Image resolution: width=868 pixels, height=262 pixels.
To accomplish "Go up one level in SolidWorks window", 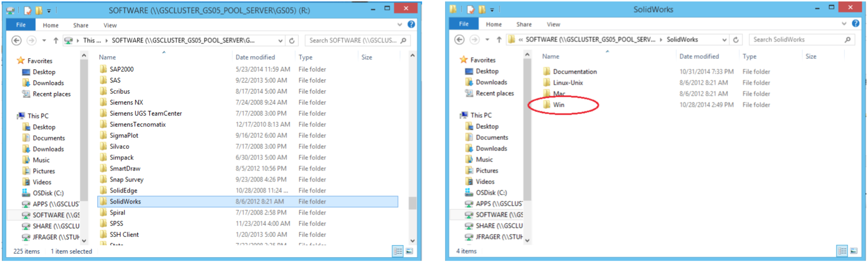I will point(499,40).
